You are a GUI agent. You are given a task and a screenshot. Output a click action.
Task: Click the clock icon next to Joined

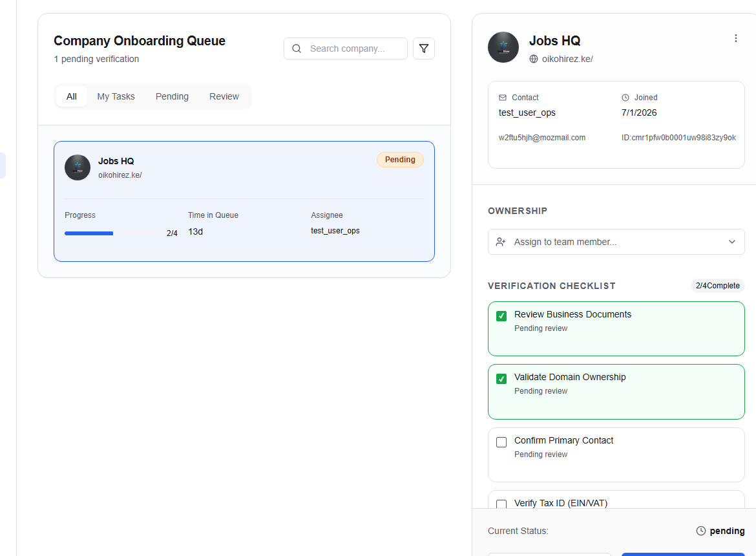pyautogui.click(x=625, y=98)
